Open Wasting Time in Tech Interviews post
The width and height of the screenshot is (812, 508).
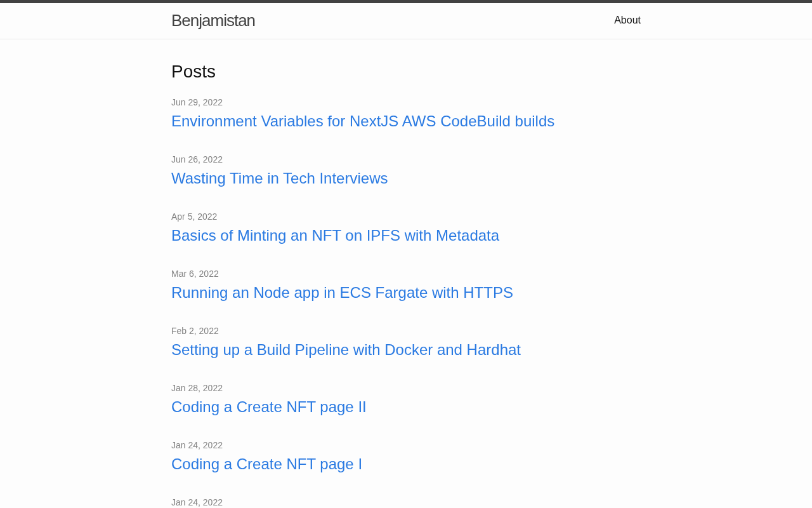[279, 178]
